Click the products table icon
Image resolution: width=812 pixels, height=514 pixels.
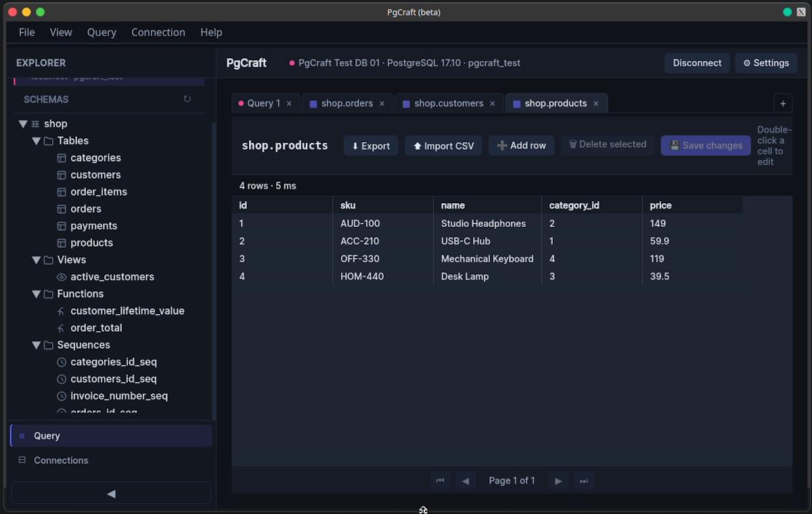click(62, 242)
